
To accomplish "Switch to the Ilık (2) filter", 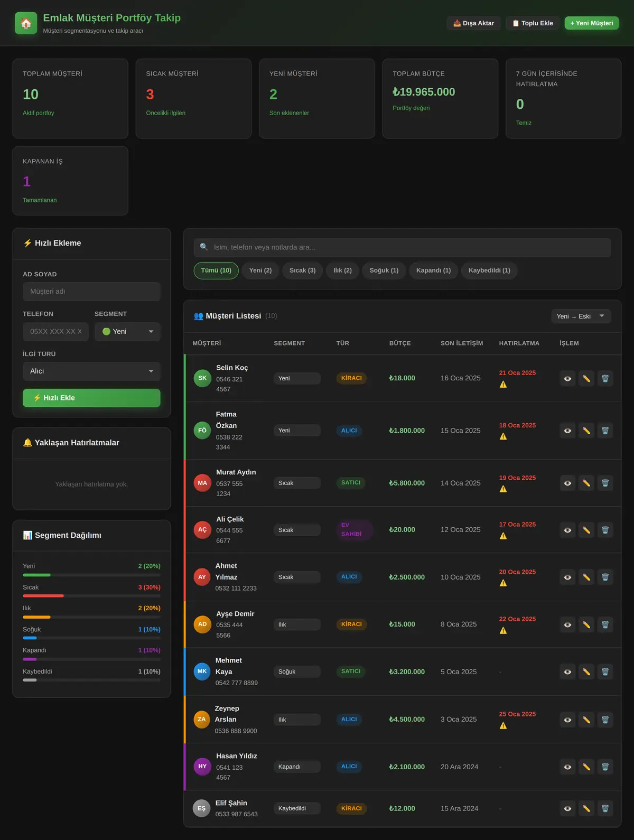I will click(x=342, y=270).
